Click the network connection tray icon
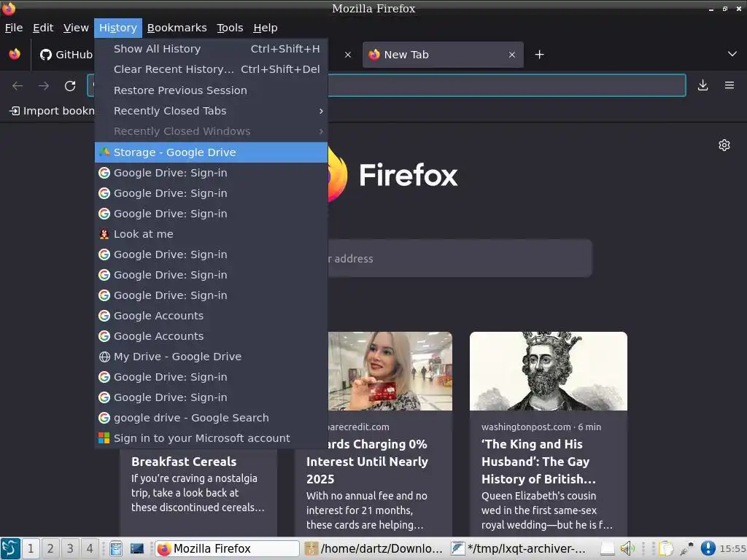Viewport: 747px width, 560px height. click(x=686, y=548)
